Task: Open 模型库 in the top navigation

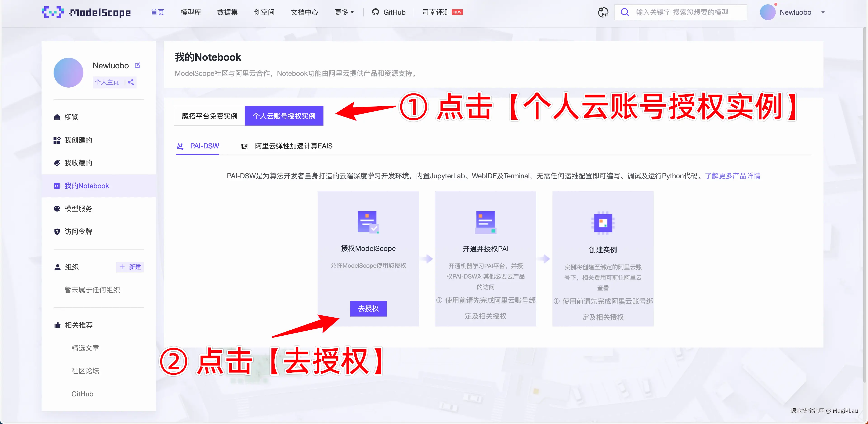Action: pos(191,12)
